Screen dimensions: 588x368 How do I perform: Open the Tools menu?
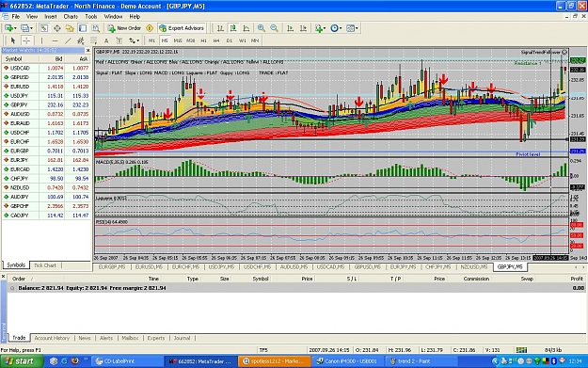point(90,17)
